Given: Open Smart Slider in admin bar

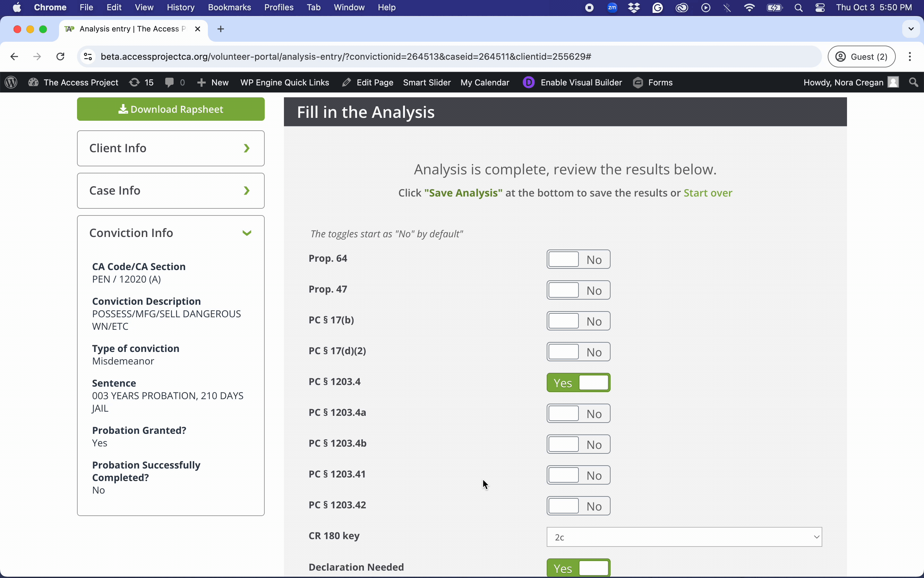Looking at the screenshot, I should (427, 83).
